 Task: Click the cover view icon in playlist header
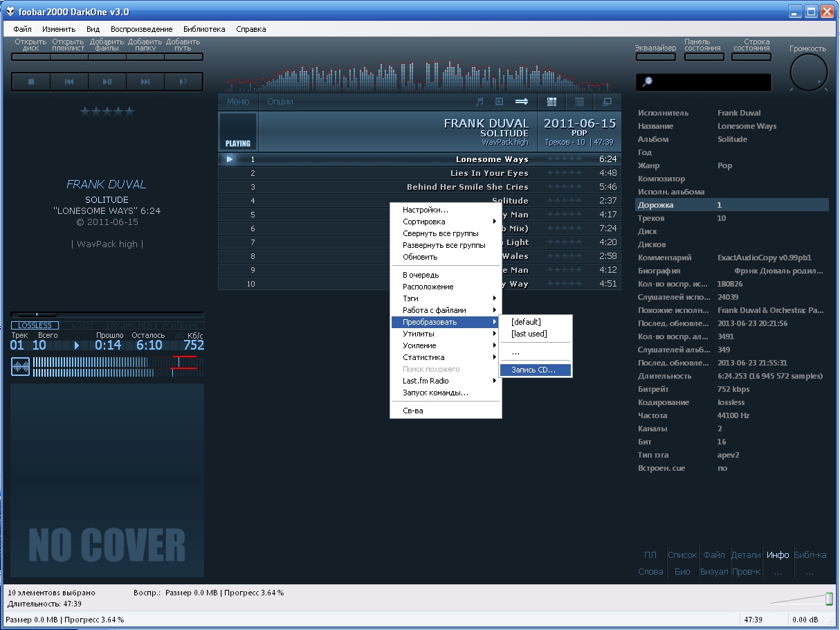coord(607,102)
